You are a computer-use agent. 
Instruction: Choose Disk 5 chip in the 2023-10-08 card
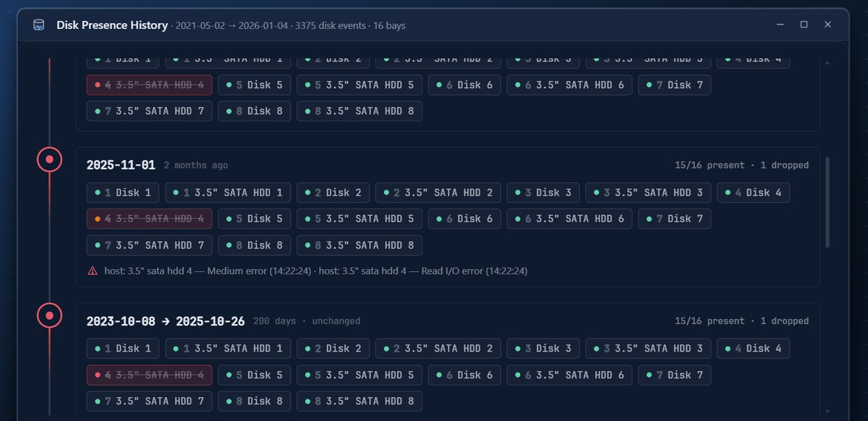pyautogui.click(x=255, y=375)
